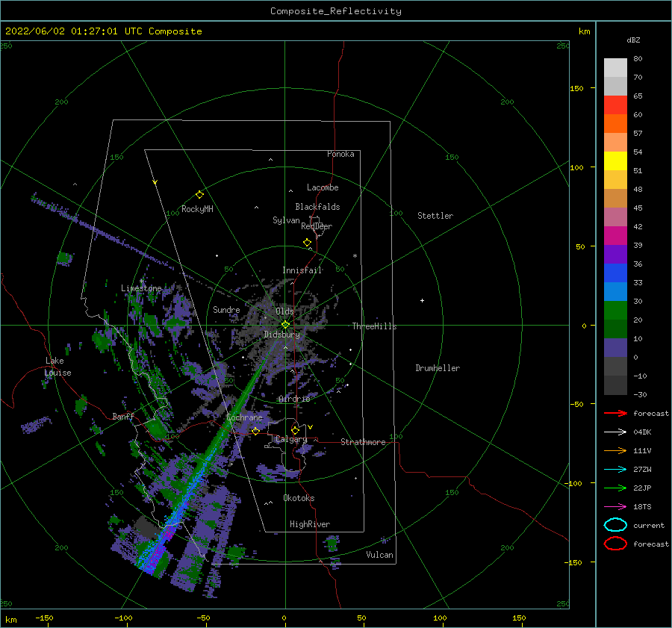
Task: Click the Composite_Reflectivity title
Action: pyautogui.click(x=335, y=11)
